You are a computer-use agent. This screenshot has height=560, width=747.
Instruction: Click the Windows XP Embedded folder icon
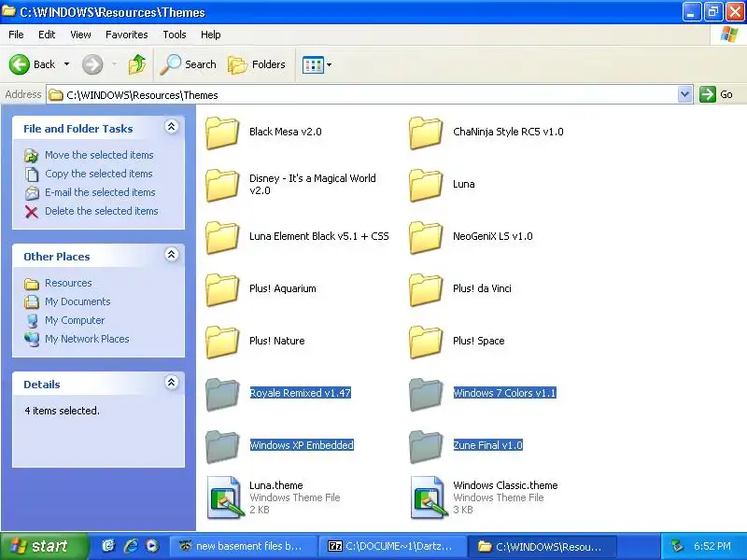tap(222, 447)
